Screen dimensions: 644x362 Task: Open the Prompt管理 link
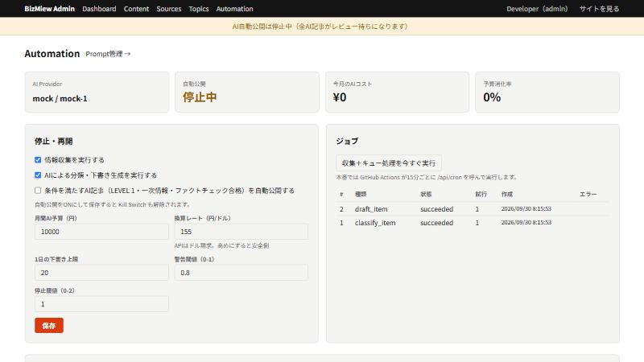[108, 54]
